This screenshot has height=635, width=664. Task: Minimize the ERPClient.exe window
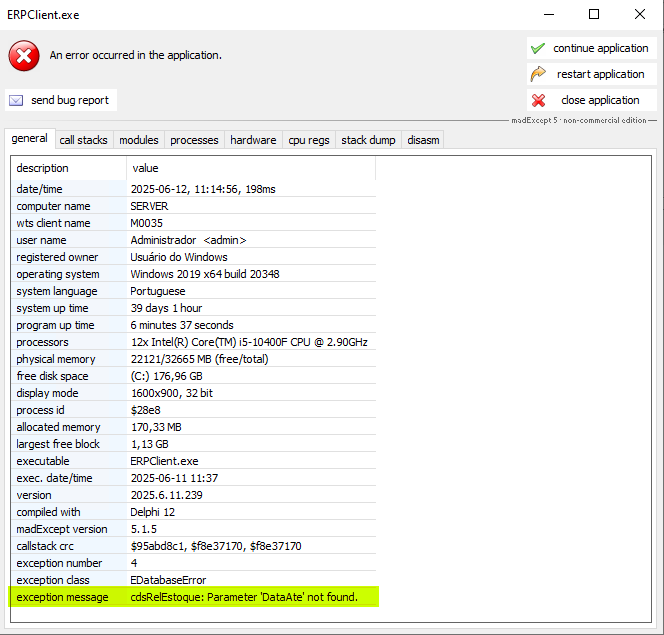(547, 15)
